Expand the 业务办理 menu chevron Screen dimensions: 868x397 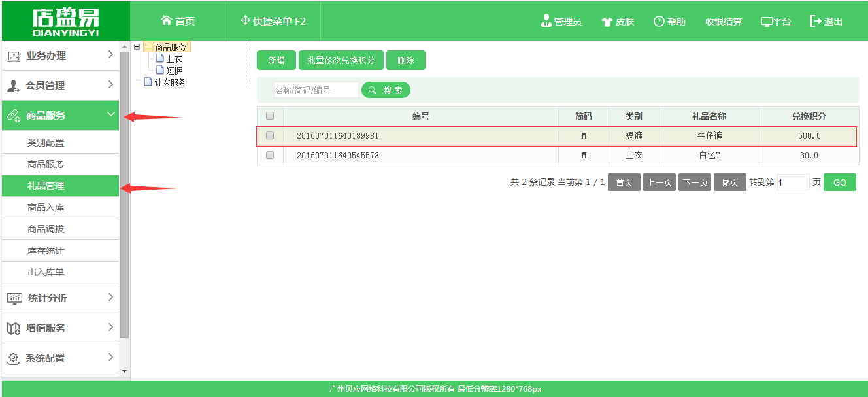tap(110, 55)
